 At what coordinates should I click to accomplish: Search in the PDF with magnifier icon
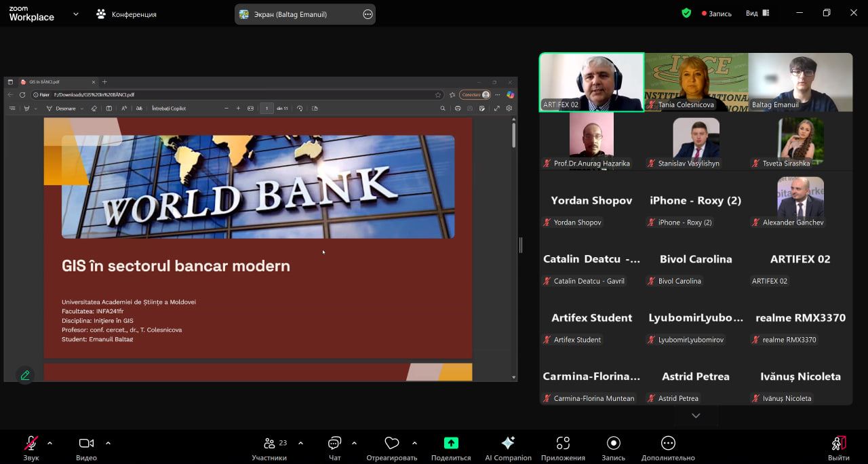(443, 109)
